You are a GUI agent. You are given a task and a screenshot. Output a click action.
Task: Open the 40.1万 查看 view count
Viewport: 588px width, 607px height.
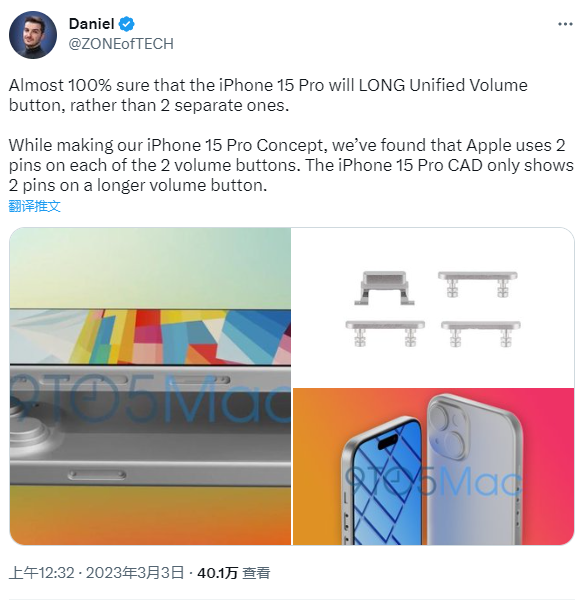(233, 573)
